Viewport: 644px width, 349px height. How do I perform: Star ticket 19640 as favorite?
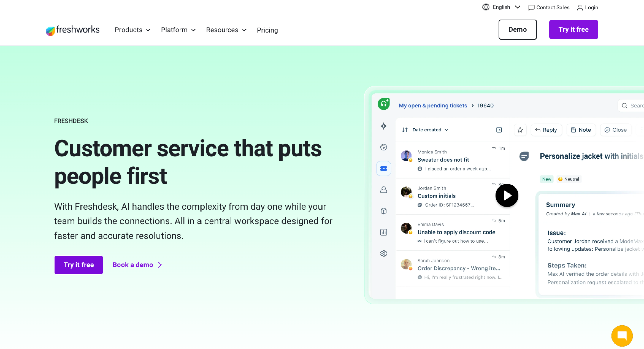point(520,130)
